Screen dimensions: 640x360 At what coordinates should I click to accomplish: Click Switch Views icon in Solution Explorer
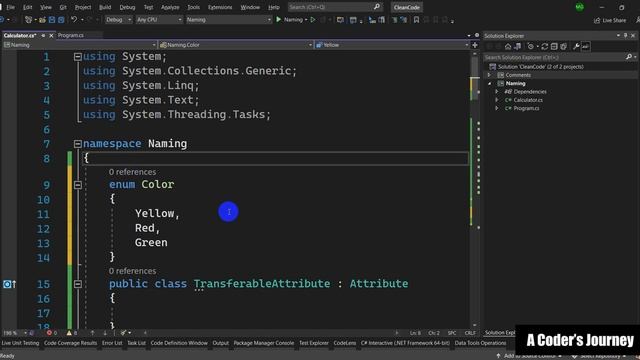517,47
